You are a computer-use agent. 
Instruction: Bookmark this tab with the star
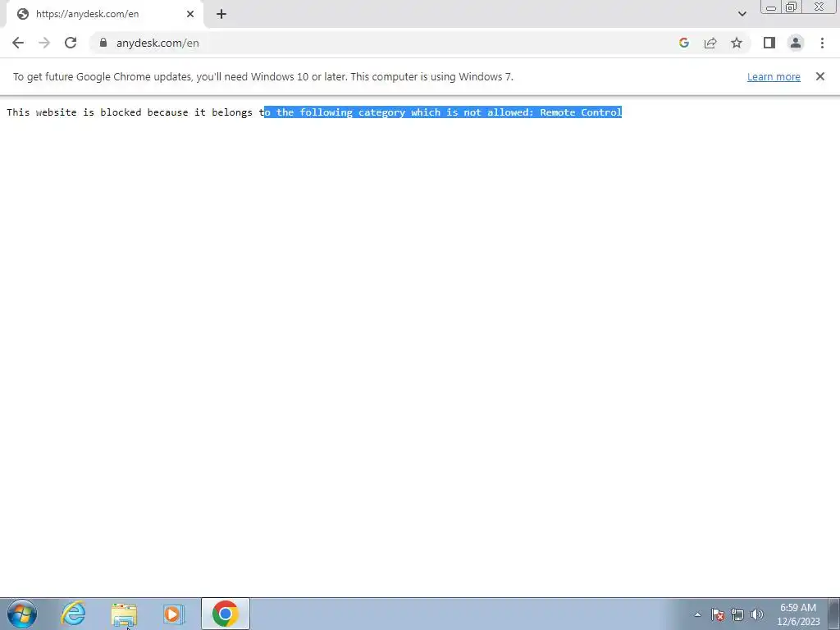pos(737,43)
